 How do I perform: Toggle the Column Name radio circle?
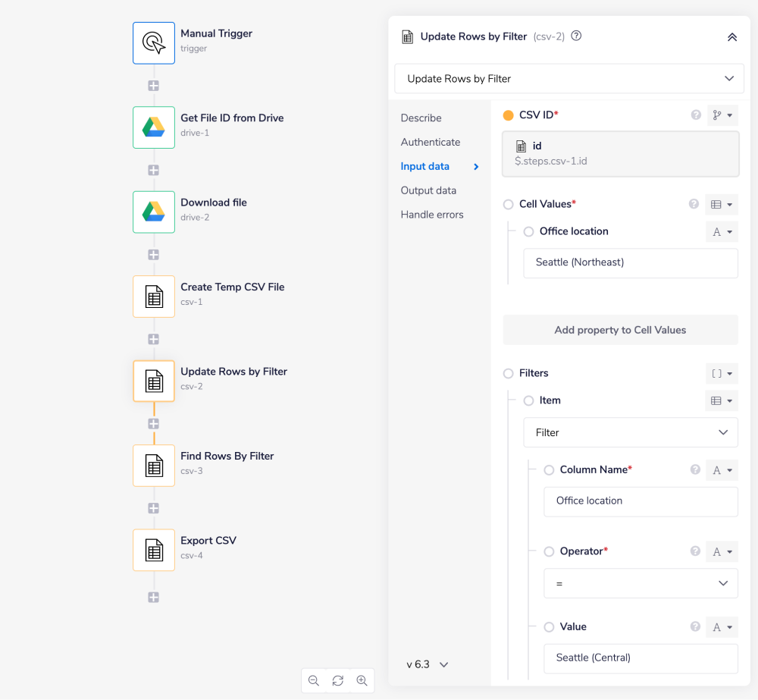point(550,470)
